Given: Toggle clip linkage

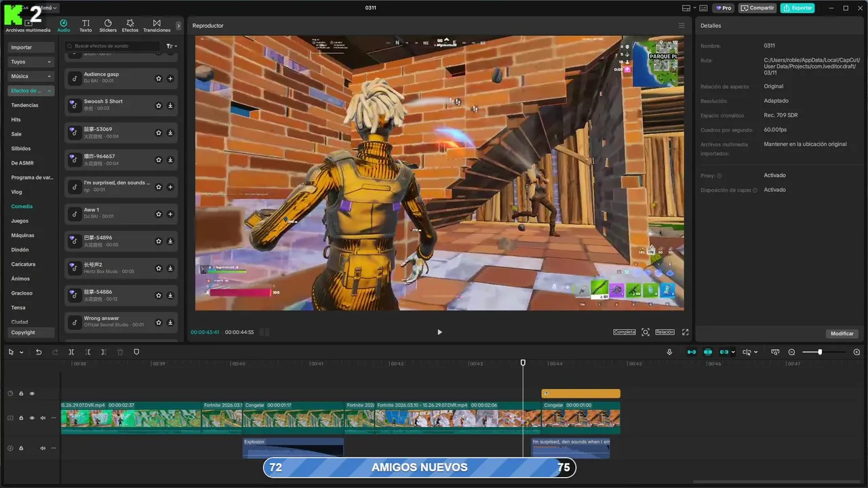Looking at the screenshot, I should (724, 352).
